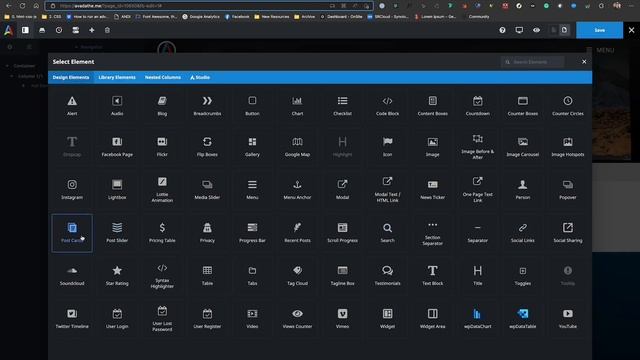This screenshot has width=640, height=360.
Task: Choose the Social Sharing element
Action: 568,233
